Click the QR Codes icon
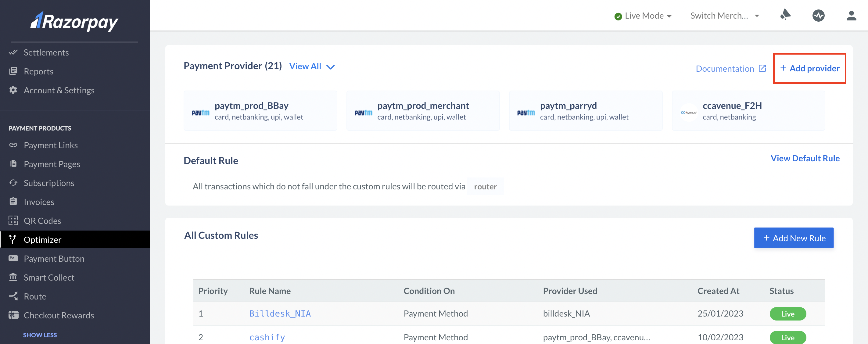 click(13, 220)
